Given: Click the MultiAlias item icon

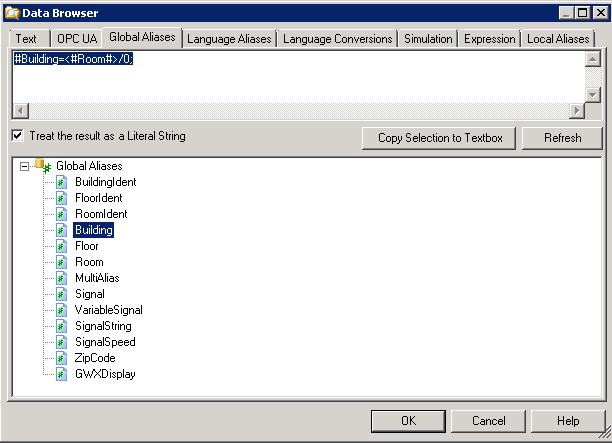Looking at the screenshot, I should pos(62,278).
